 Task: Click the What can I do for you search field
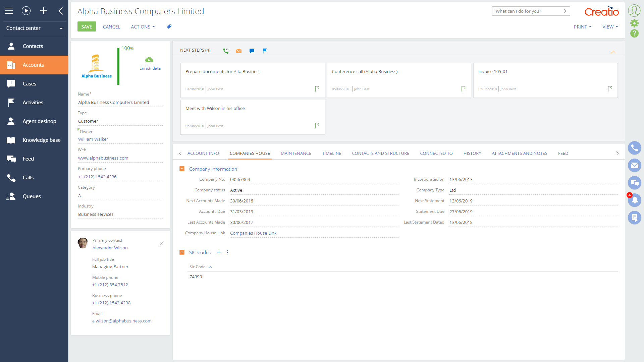click(x=531, y=11)
